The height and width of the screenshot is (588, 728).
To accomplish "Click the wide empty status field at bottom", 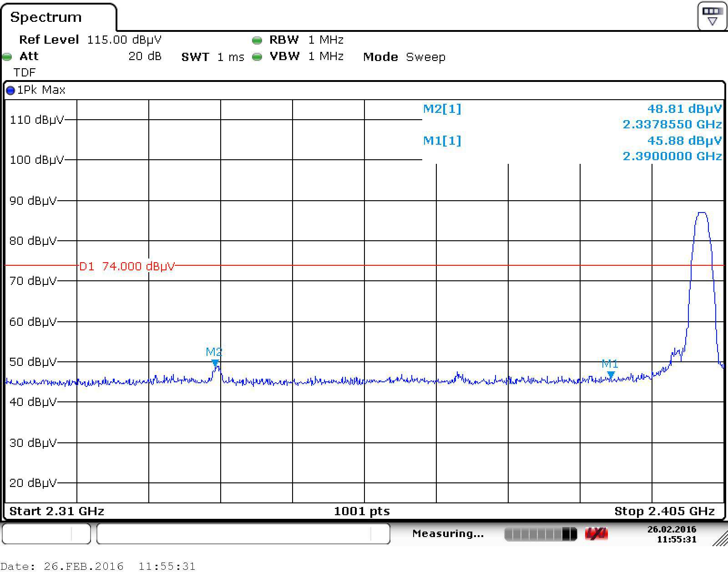I will coord(243,534).
